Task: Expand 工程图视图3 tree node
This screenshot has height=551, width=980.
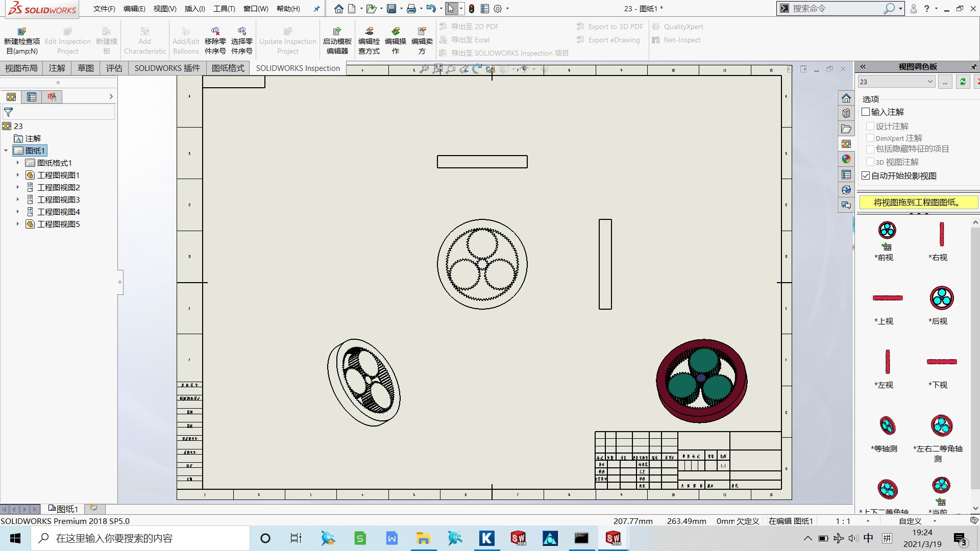Action: pos(18,199)
